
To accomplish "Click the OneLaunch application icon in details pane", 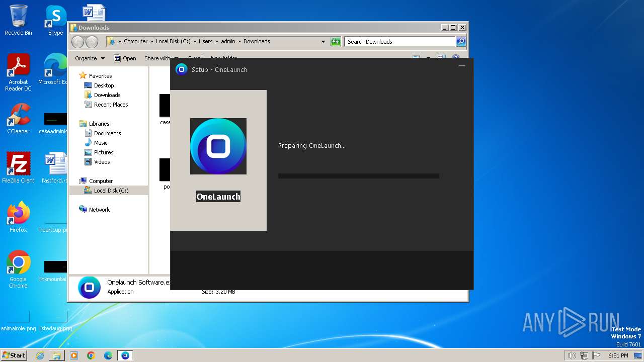I will [x=89, y=287].
